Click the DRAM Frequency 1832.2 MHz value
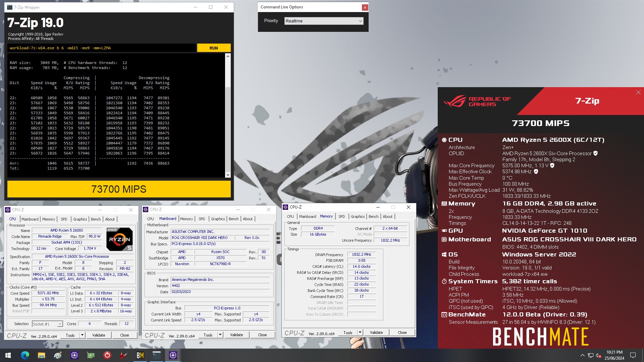Screen dimensions: 644x362 (362, 255)
